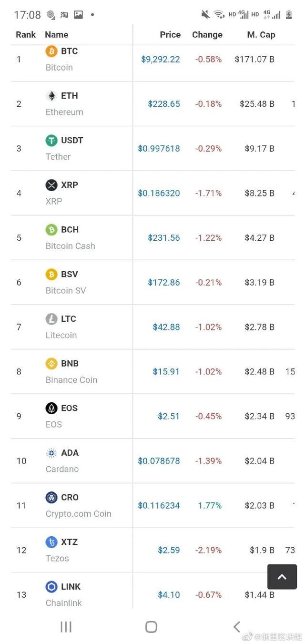Tap the Tezos XTZ icon

point(51,542)
